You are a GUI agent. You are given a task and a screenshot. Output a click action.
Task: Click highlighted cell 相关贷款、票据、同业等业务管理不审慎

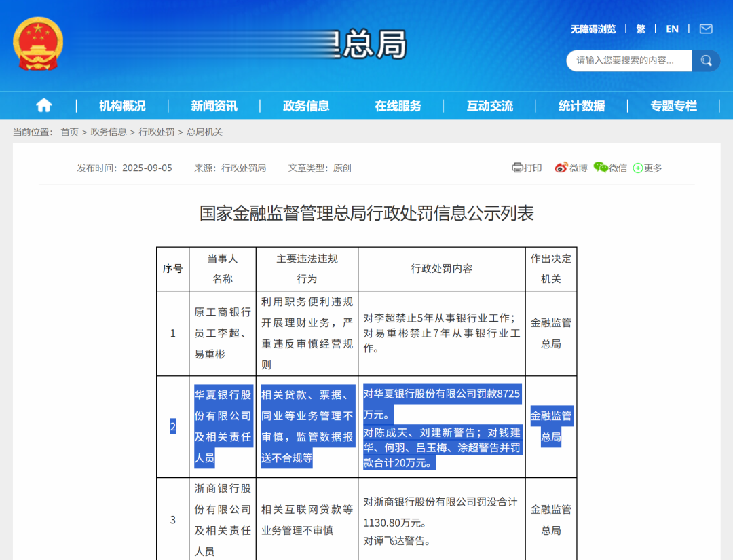[x=307, y=426]
